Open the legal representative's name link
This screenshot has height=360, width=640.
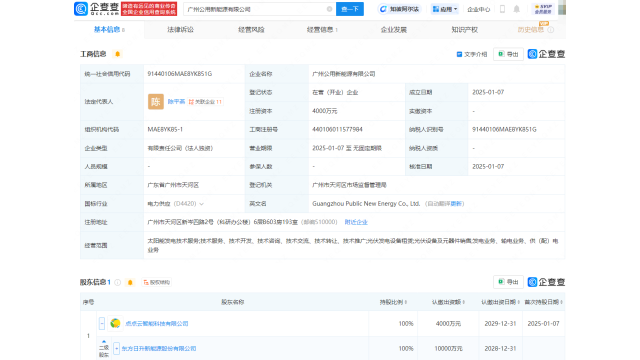click(x=176, y=102)
